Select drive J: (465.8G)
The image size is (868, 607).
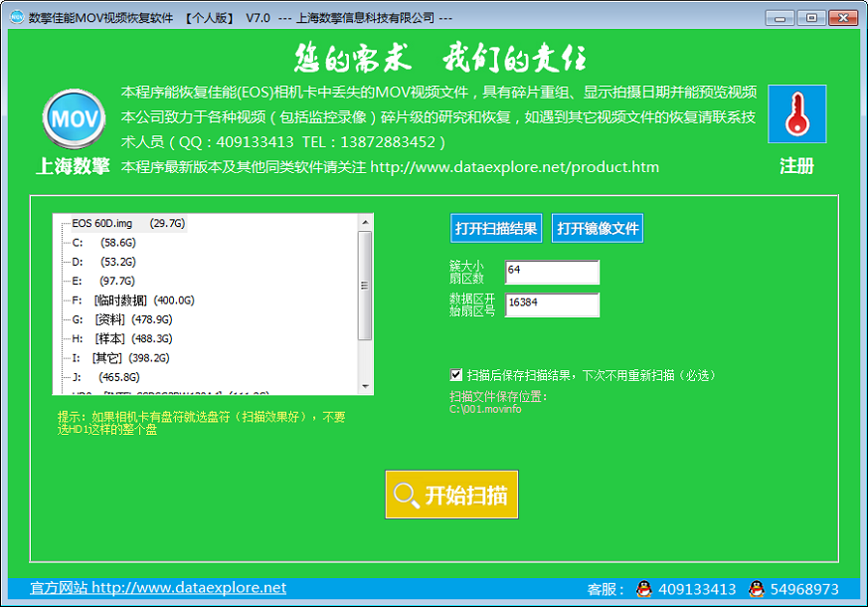click(x=105, y=377)
